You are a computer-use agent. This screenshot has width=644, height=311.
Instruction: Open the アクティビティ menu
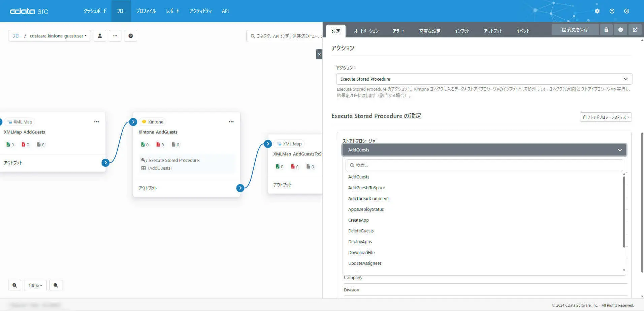201,11
